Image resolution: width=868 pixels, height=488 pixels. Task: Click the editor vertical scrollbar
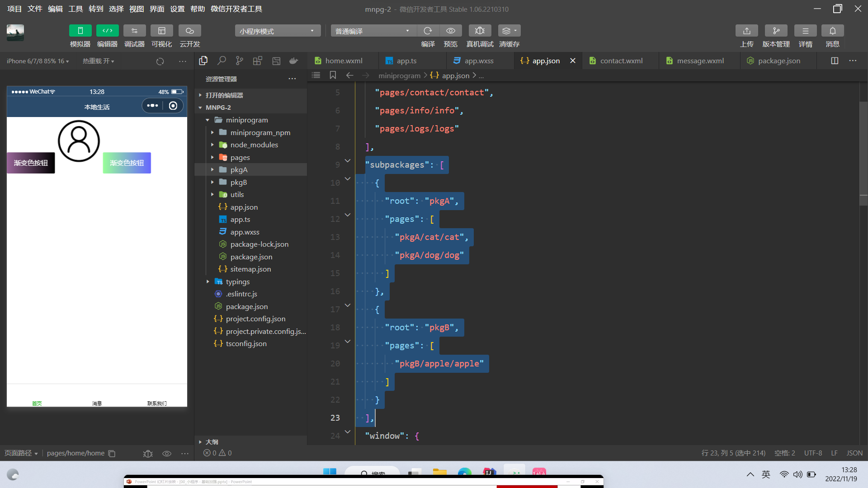click(x=863, y=154)
